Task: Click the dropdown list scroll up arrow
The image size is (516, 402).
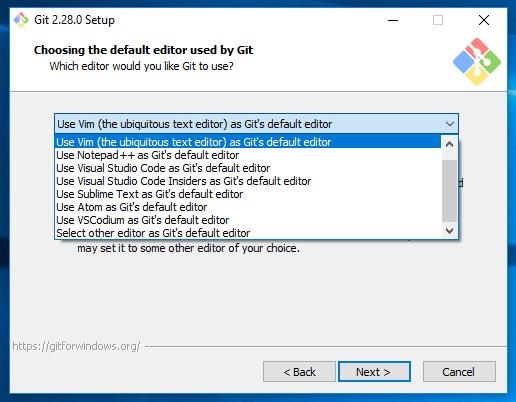Action: pyautogui.click(x=449, y=144)
